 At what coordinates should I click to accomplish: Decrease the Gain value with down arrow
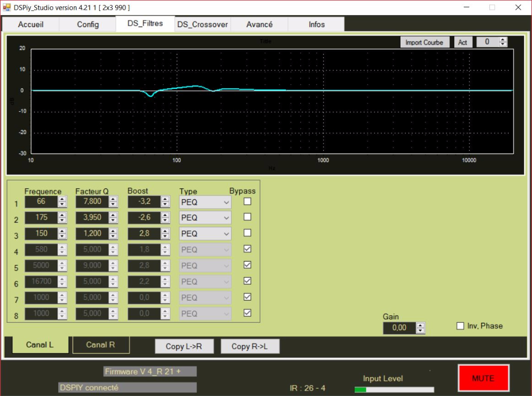click(x=420, y=331)
